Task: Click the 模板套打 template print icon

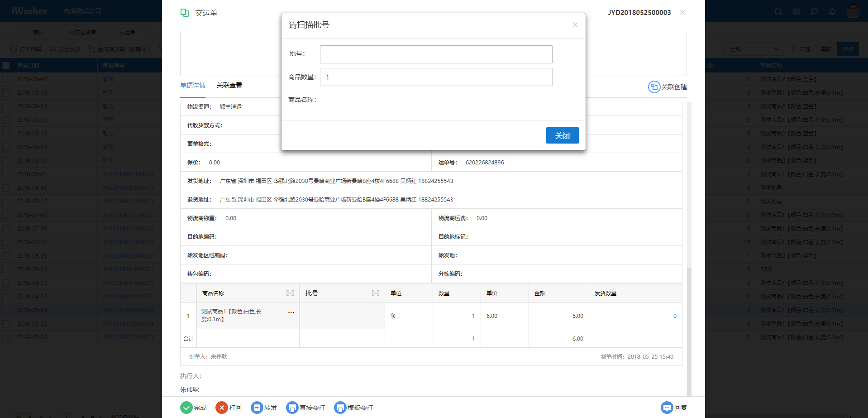Action: point(340,408)
